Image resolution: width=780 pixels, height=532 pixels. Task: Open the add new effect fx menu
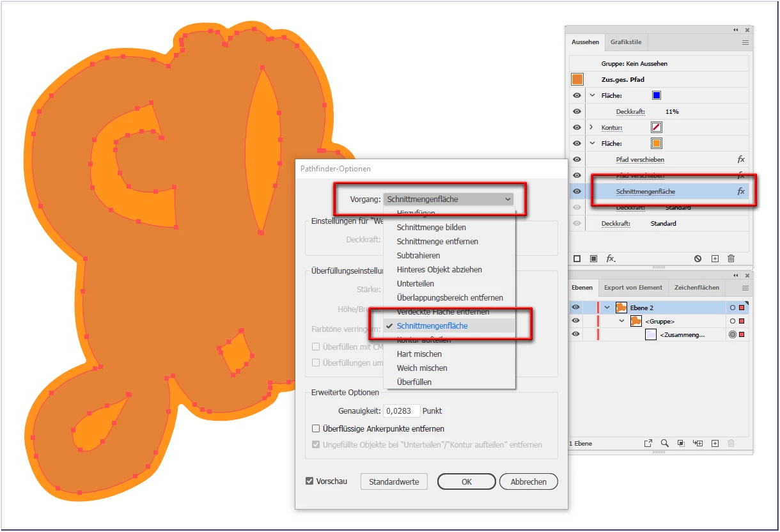pos(611,258)
